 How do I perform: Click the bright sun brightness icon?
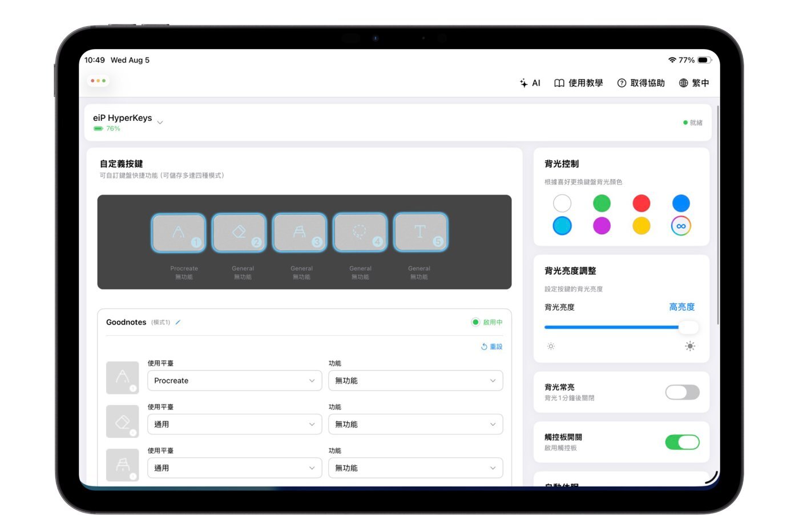click(690, 346)
